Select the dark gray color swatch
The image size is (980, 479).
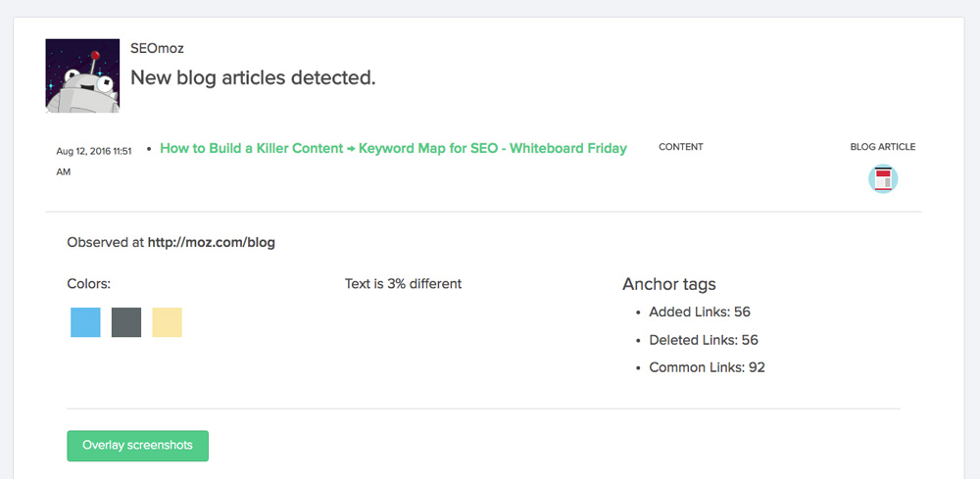pos(126,322)
